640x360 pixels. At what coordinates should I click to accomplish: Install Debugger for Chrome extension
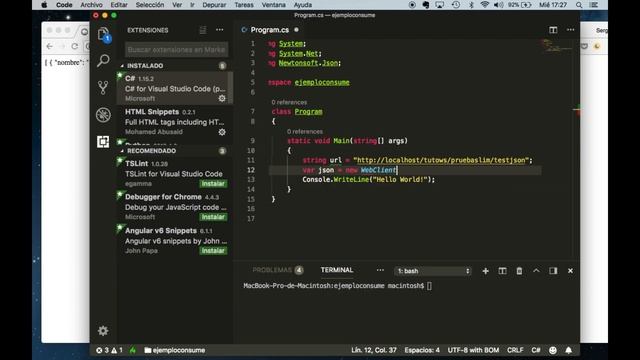pos(213,217)
